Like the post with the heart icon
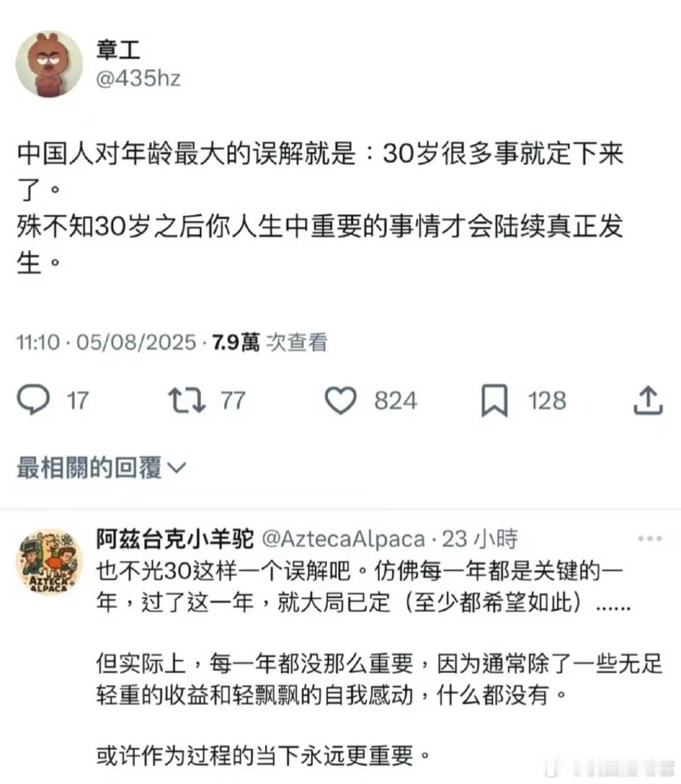Image resolution: width=681 pixels, height=784 pixels. click(340, 400)
